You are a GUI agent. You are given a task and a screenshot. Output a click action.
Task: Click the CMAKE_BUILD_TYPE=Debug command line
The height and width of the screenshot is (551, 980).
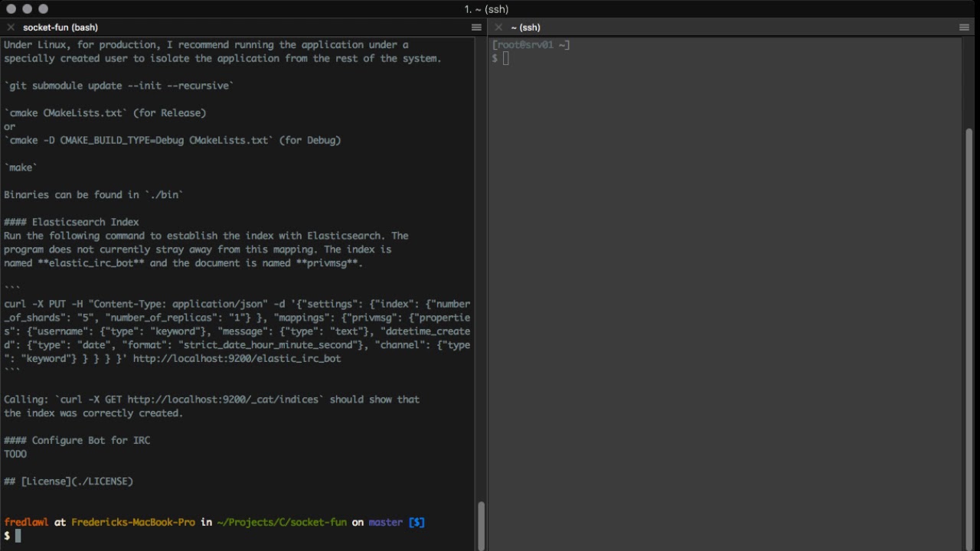pyautogui.click(x=172, y=140)
